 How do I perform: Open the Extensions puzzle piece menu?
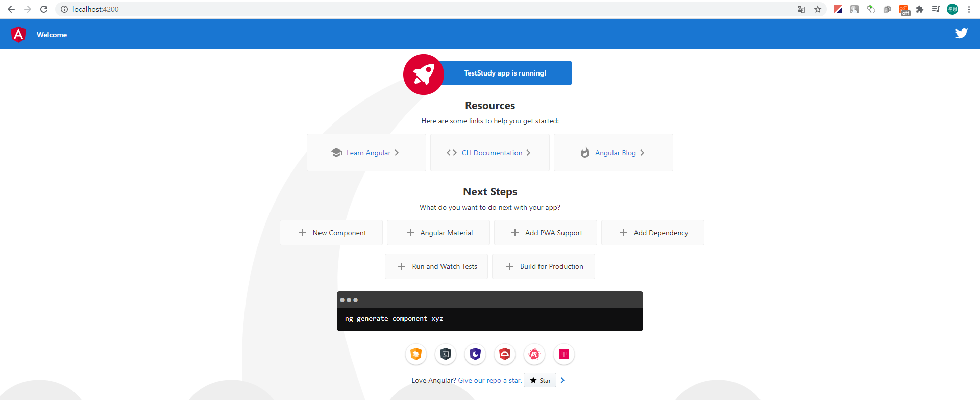point(920,9)
